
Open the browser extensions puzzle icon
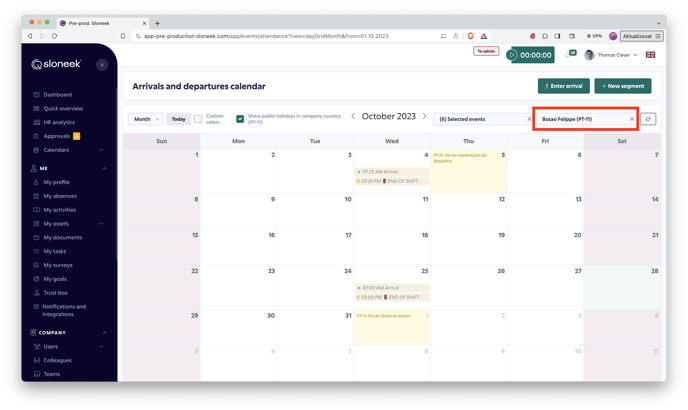pos(545,36)
